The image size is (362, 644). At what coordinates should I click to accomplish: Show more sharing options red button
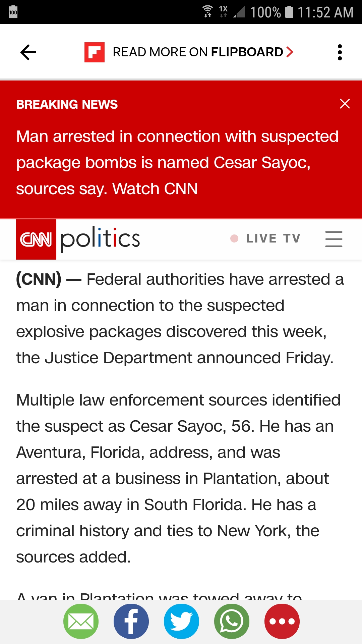pos(282,621)
